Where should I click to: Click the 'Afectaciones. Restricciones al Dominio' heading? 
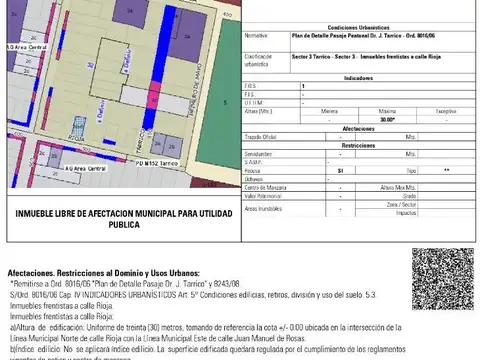point(104,273)
